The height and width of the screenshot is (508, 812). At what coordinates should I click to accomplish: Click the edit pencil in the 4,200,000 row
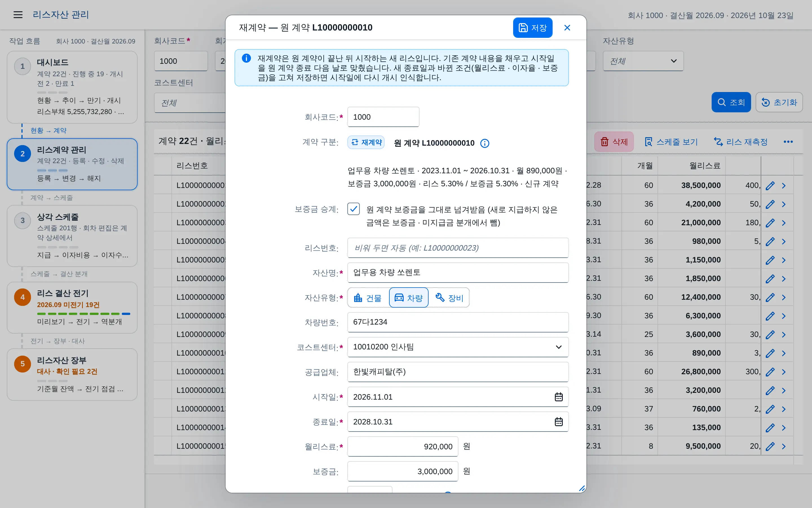[x=770, y=204]
